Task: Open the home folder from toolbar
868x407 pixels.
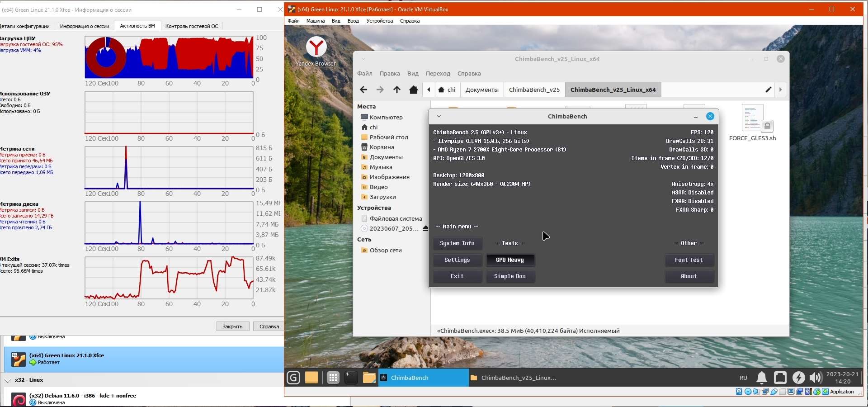Action: tap(414, 90)
